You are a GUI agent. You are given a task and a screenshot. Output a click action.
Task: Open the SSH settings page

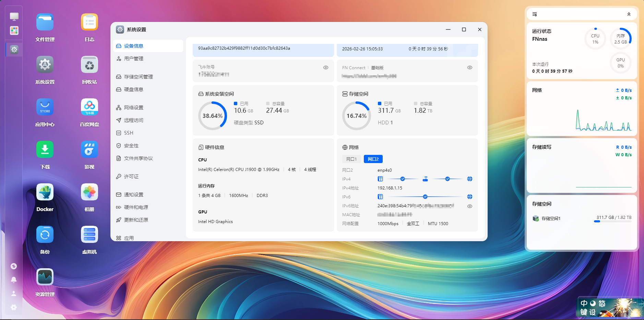129,133
